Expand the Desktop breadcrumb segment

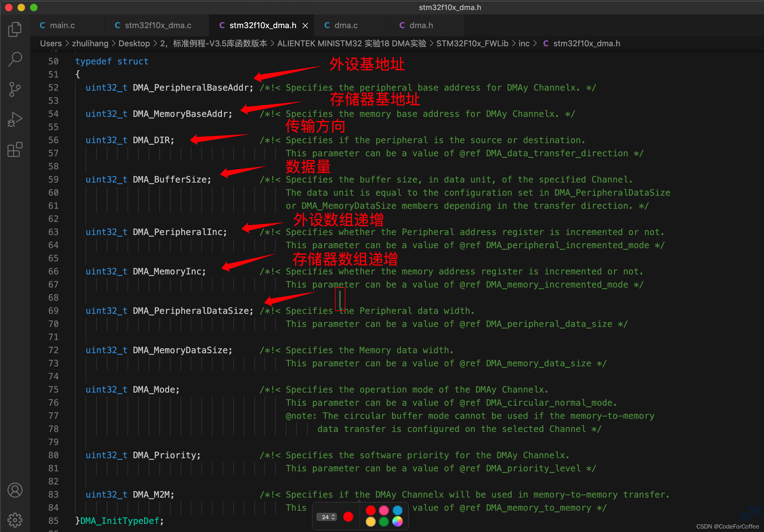point(134,43)
